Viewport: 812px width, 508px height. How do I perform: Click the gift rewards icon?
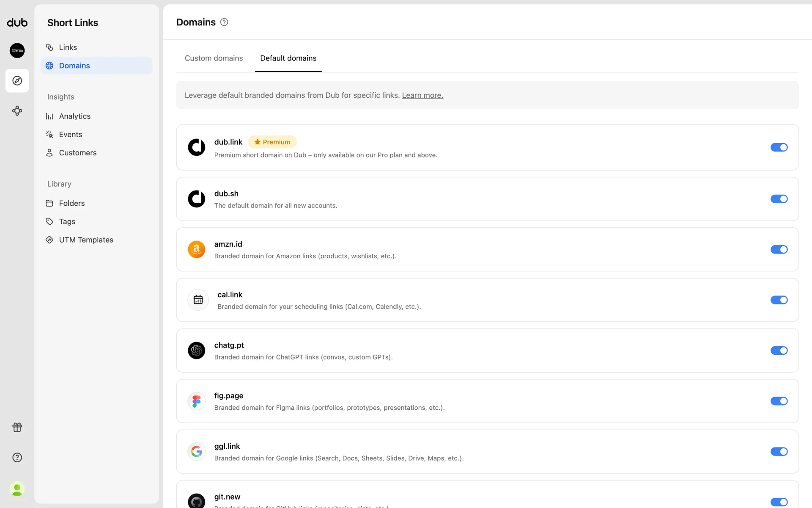tap(17, 427)
